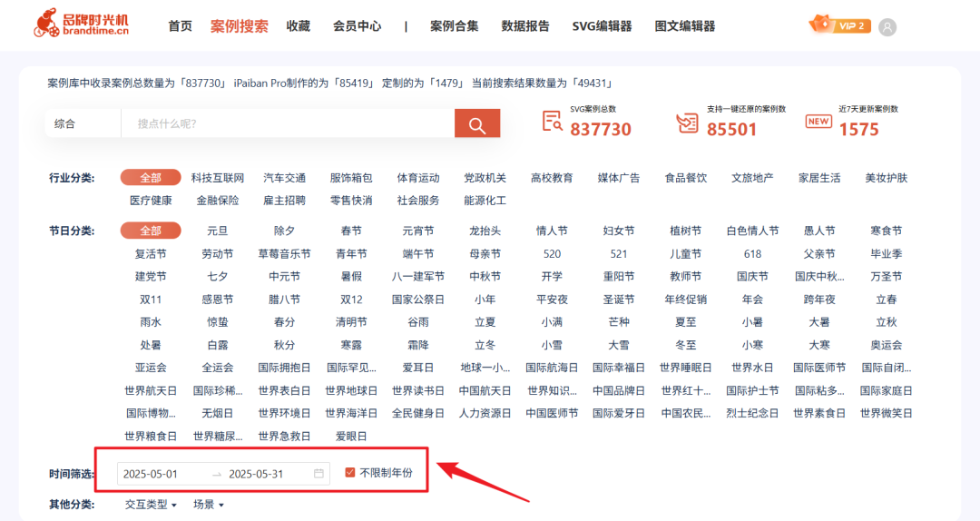Choose the 国际护士节 filter
This screenshot has width=980, height=521.
tap(752, 391)
